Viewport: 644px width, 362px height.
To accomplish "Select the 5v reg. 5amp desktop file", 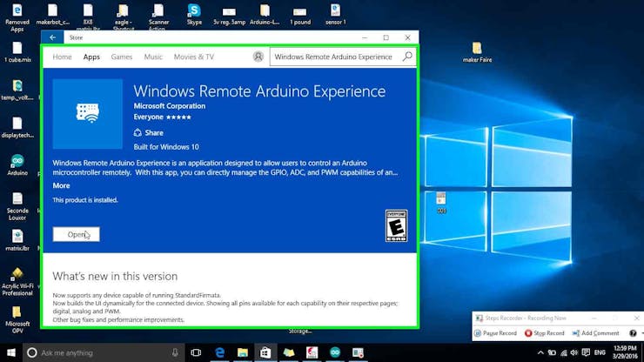I will (229, 15).
